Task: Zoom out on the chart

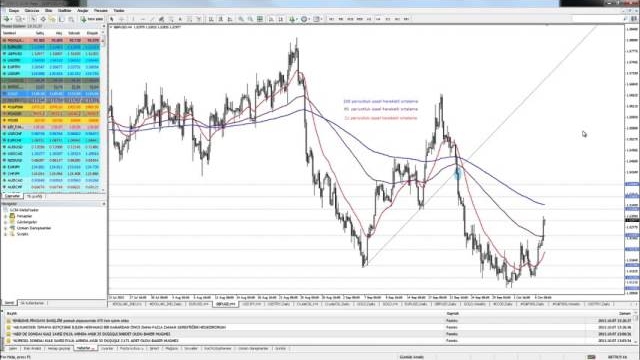Action: coord(250,19)
